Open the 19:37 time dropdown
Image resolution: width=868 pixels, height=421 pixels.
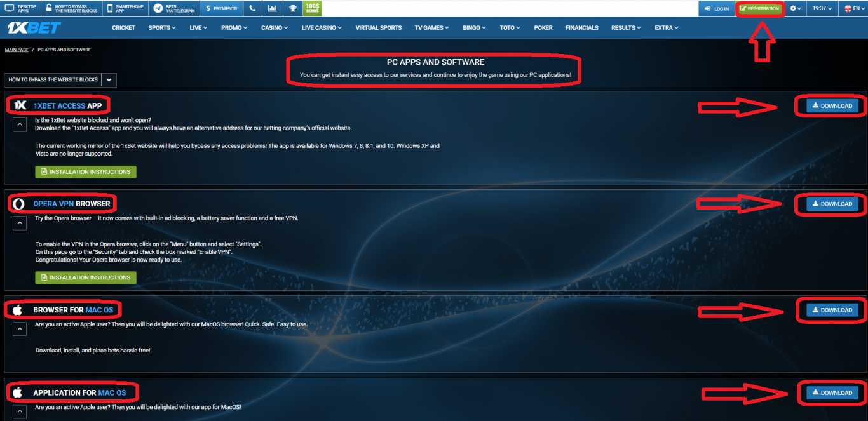[822, 8]
